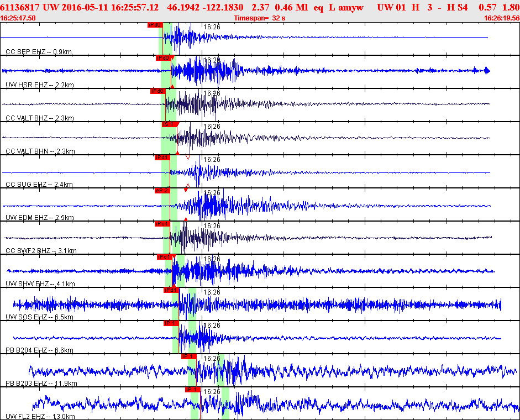Click the end time 16:26:19.56

(x=501, y=18)
